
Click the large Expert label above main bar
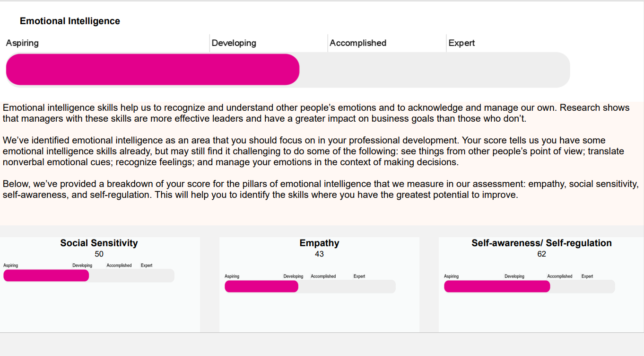[461, 43]
